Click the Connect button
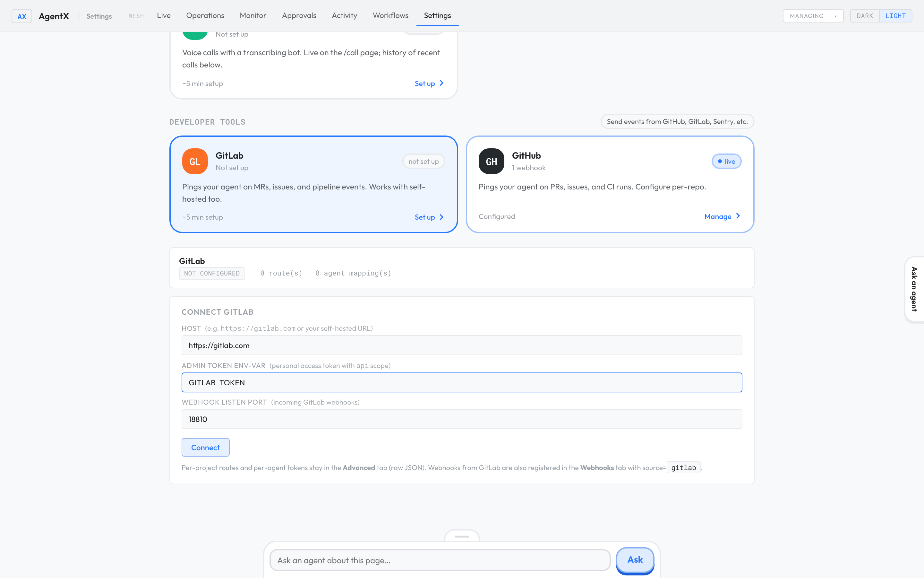Image resolution: width=924 pixels, height=578 pixels. point(205,447)
